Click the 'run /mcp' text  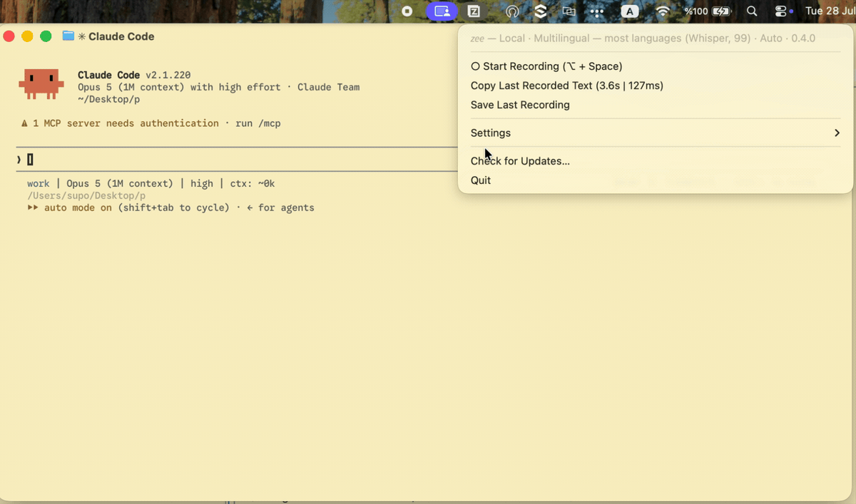point(258,123)
